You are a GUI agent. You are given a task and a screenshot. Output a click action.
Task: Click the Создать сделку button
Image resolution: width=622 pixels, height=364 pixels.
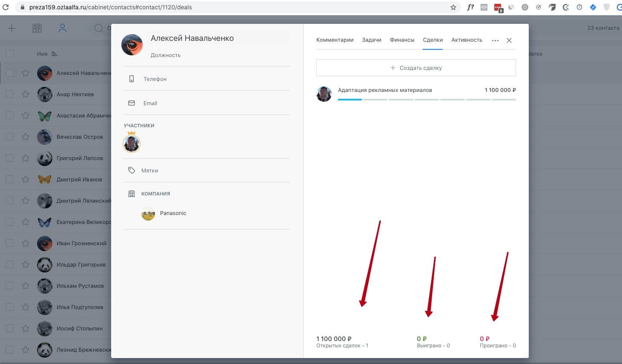416,68
